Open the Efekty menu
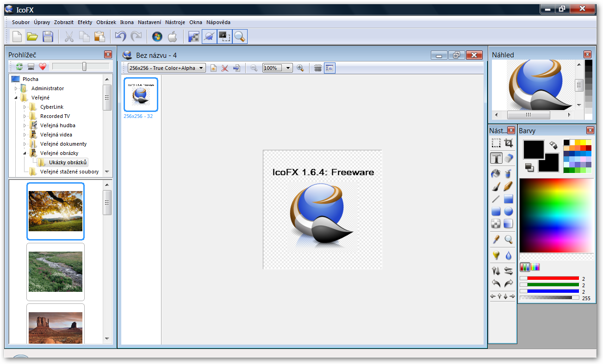This screenshot has width=603, height=364. (85, 22)
